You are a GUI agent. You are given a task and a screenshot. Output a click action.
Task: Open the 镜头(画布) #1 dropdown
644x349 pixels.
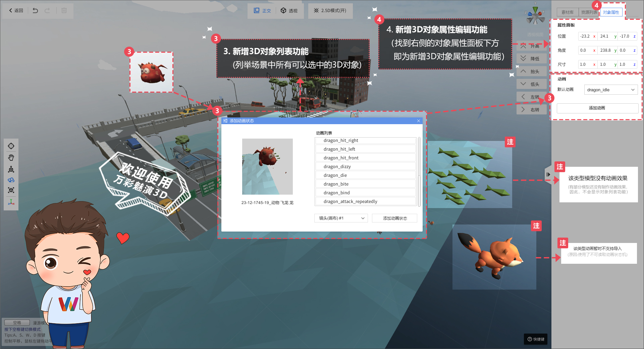click(341, 218)
